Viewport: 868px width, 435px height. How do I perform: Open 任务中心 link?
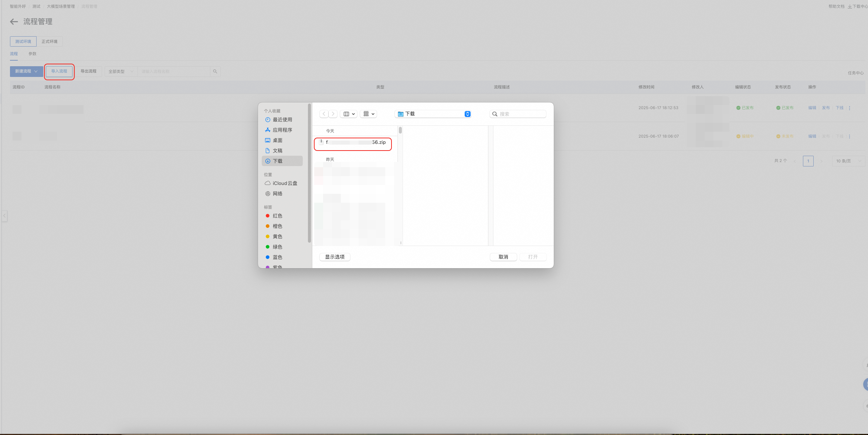855,73
